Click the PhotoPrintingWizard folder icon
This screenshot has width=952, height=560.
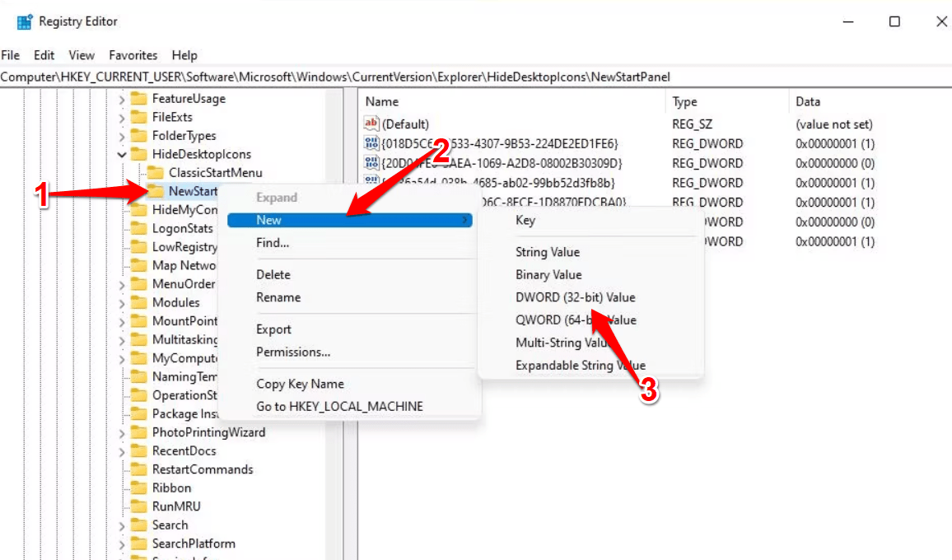tap(139, 432)
